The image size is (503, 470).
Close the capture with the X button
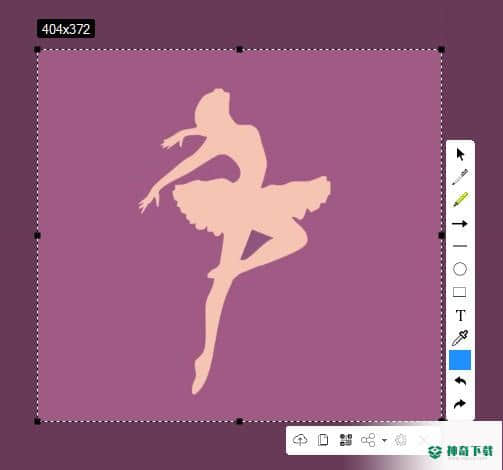pos(423,440)
